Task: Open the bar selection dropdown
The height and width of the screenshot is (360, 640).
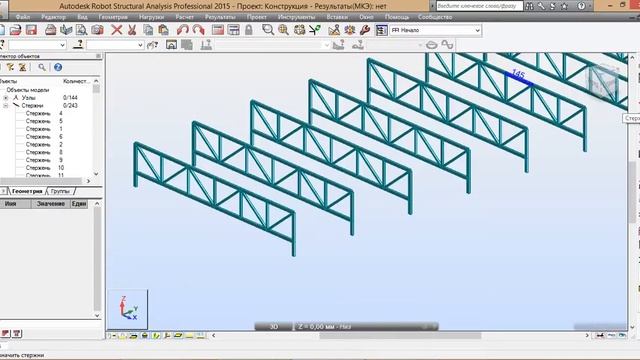Action: [115, 45]
